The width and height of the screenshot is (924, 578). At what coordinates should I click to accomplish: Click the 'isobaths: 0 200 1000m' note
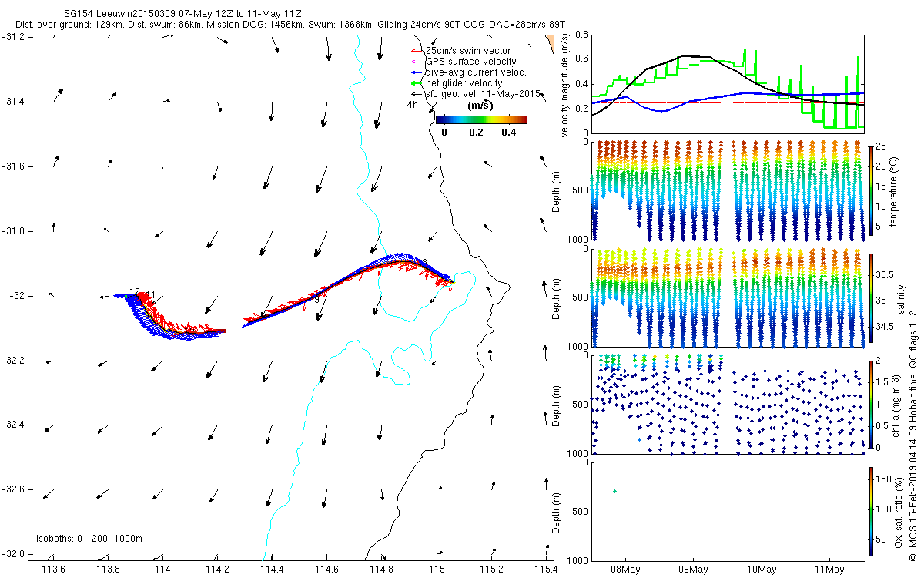(x=89, y=539)
